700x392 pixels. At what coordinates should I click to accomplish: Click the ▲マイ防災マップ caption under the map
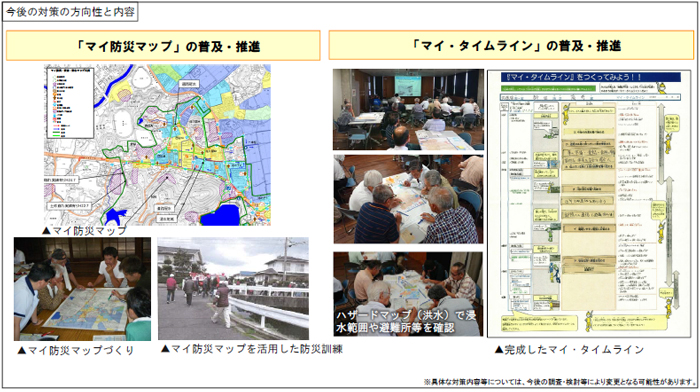coord(84,231)
